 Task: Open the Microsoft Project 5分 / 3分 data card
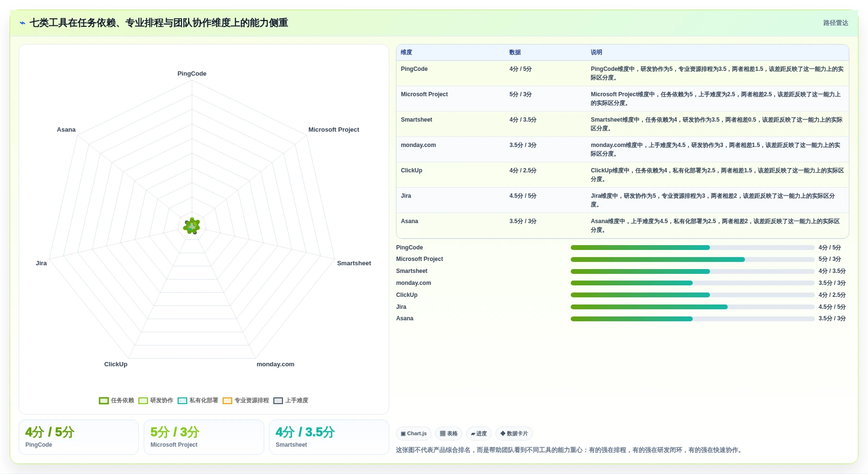(x=204, y=437)
